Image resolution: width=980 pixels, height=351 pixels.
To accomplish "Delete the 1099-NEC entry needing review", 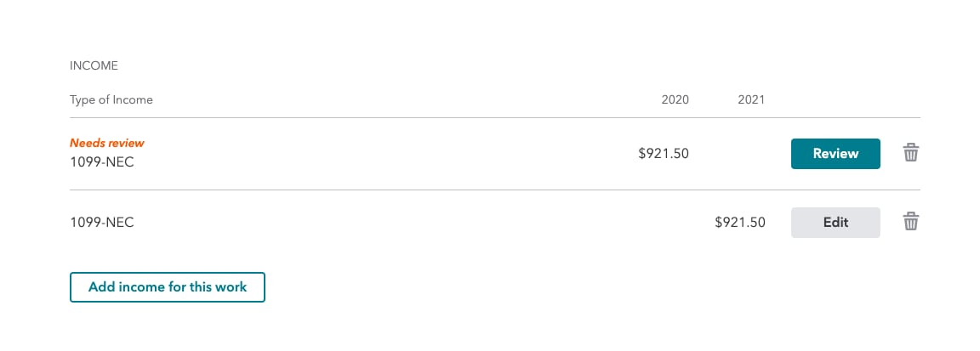I will point(910,153).
